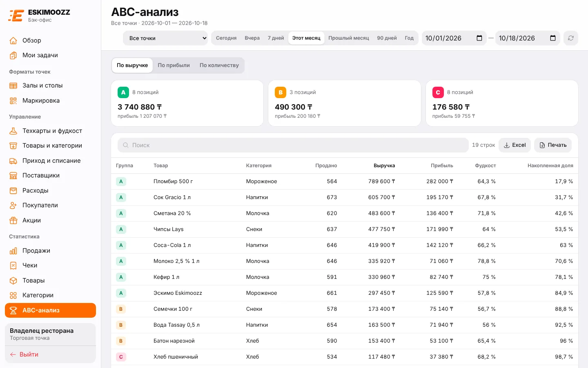This screenshot has height=368, width=588.
Task: Open the Расходы wallet icon
Action: coord(13,191)
